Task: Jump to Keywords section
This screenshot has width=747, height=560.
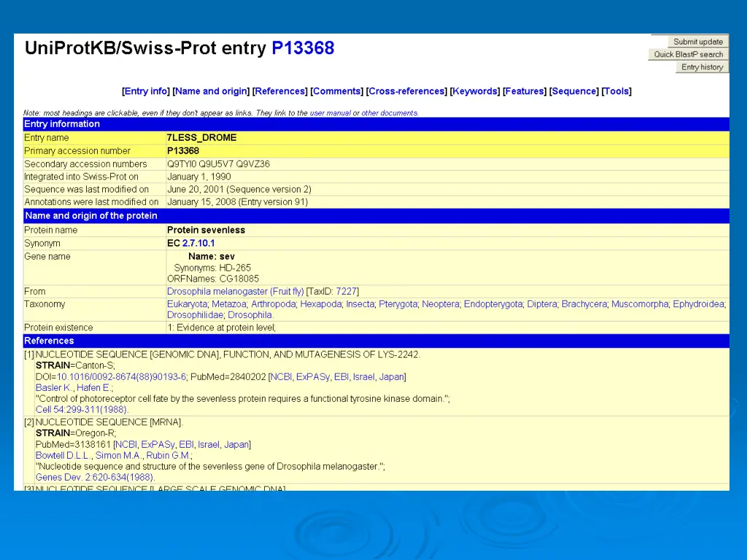Action: pos(475,91)
